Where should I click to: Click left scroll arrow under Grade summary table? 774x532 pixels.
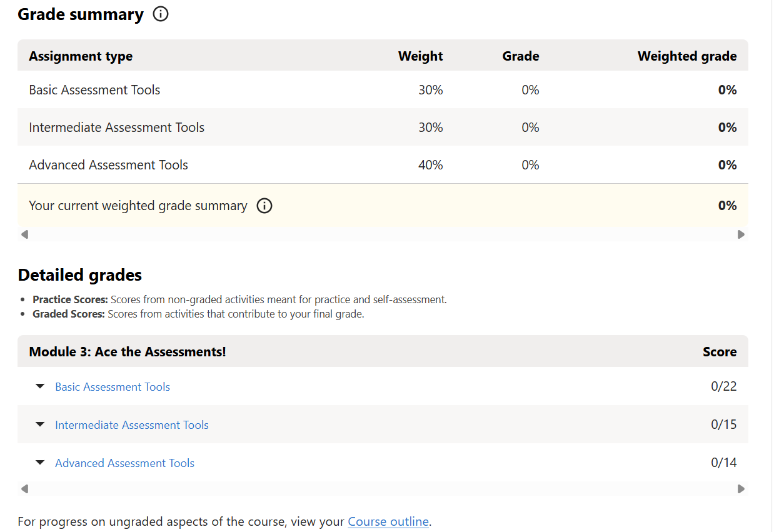point(24,234)
